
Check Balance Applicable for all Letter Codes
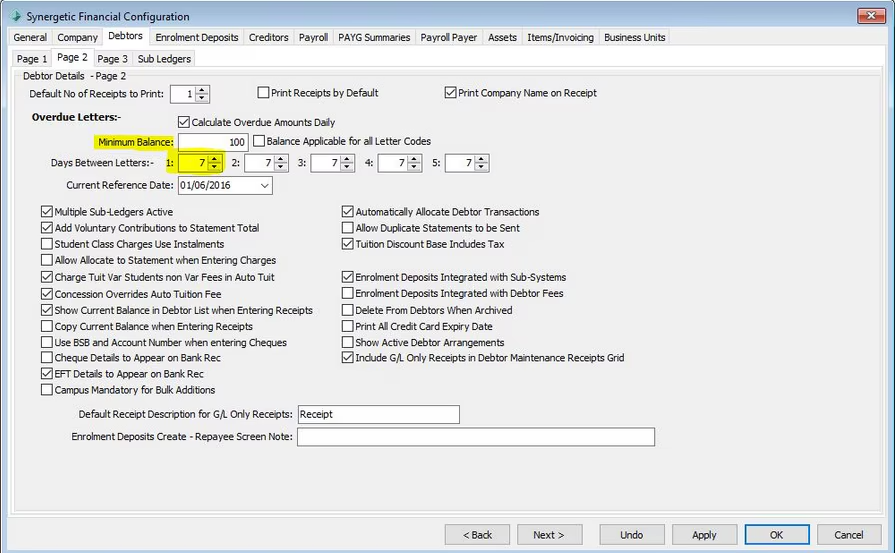tap(259, 141)
